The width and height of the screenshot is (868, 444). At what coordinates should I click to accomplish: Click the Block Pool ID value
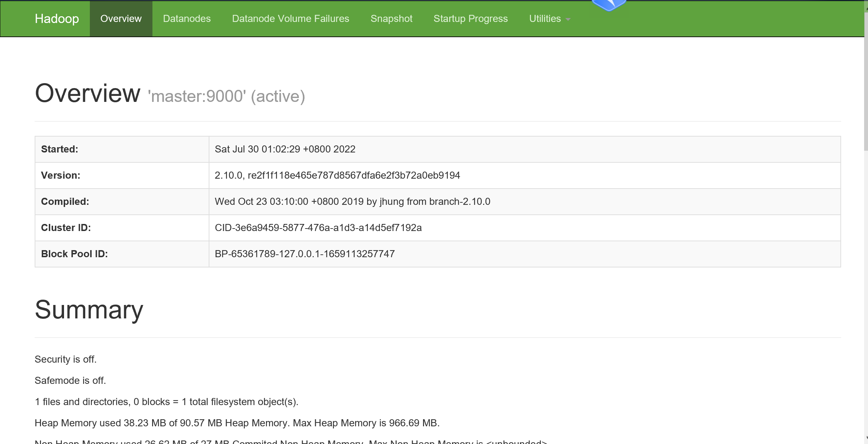point(305,254)
